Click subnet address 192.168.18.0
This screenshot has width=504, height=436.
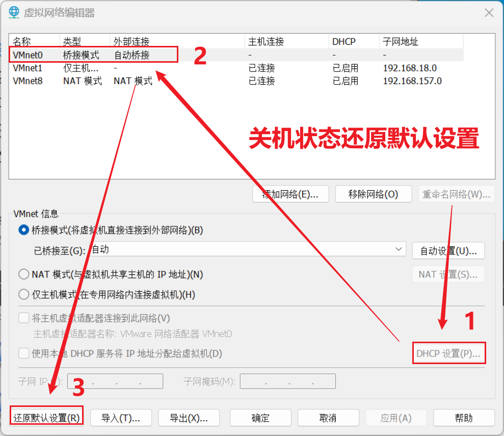[x=410, y=68]
